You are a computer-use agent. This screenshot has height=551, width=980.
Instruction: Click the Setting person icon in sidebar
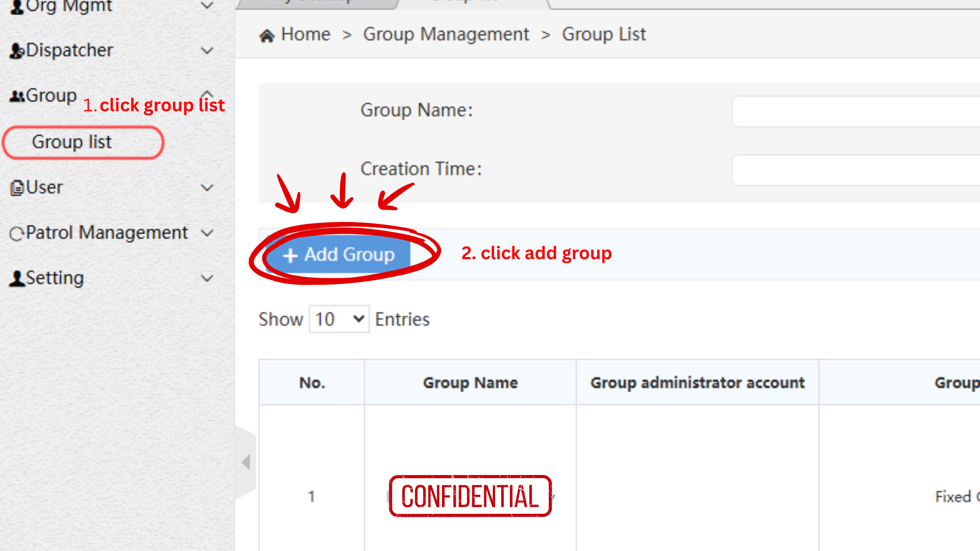point(17,279)
